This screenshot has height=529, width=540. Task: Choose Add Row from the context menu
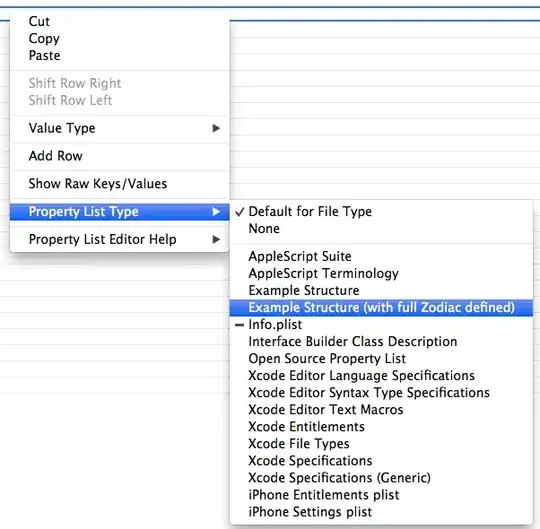120,156
